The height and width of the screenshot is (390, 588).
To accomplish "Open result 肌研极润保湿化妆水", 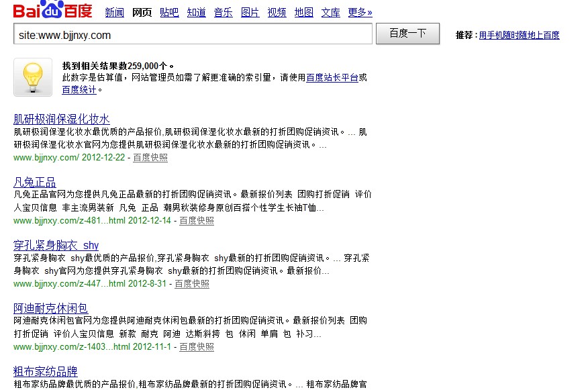I will pyautogui.click(x=62, y=119).
